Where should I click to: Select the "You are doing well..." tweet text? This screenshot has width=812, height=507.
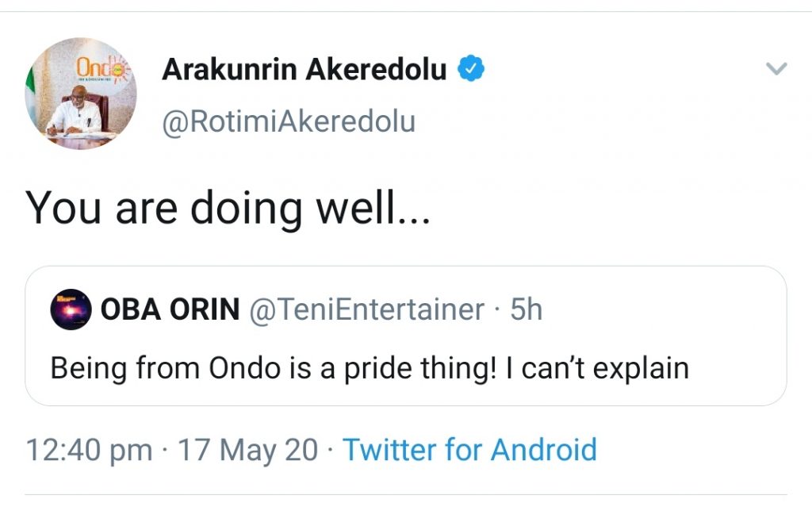(228, 206)
